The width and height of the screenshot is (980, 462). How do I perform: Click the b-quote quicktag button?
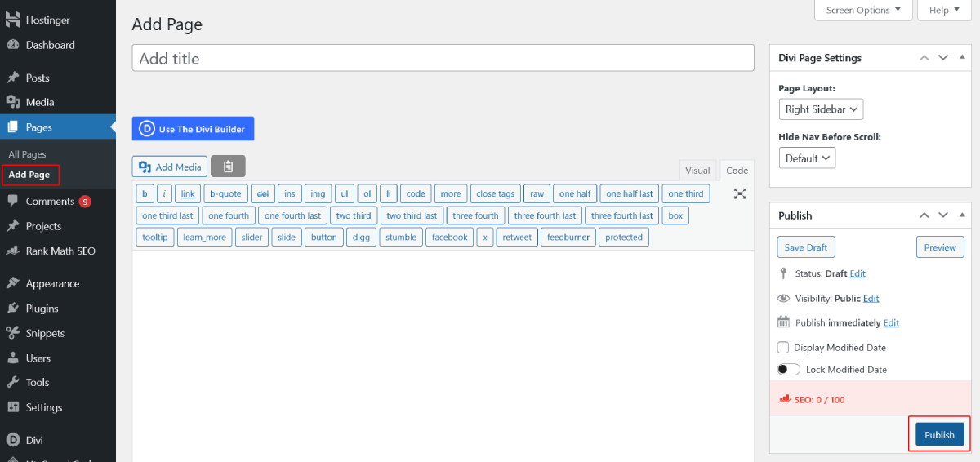click(x=225, y=193)
